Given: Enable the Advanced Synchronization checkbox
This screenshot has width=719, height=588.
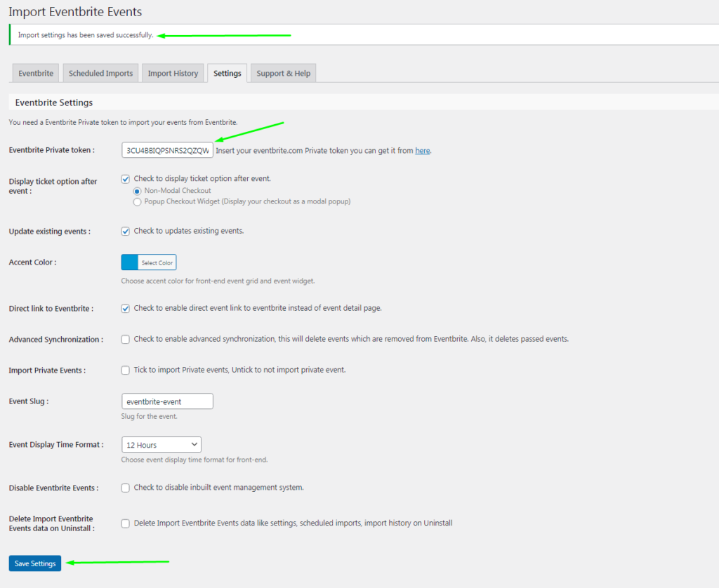Looking at the screenshot, I should pos(126,339).
